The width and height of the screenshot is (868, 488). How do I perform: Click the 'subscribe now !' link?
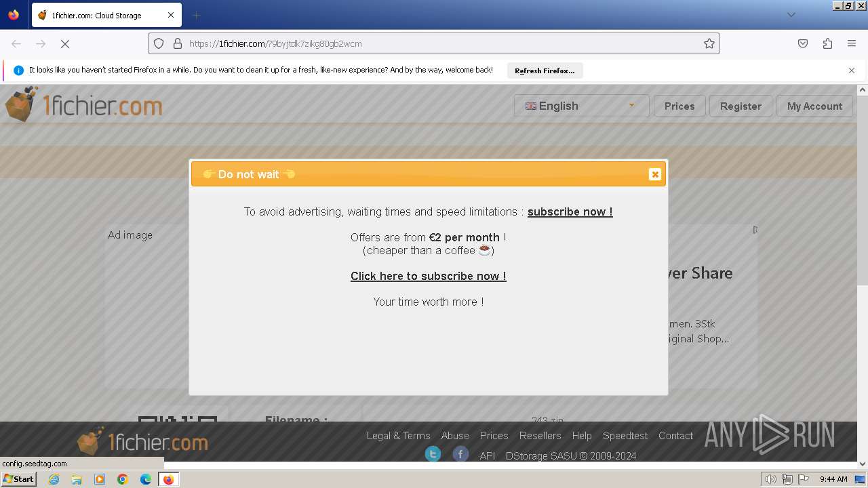570,211
